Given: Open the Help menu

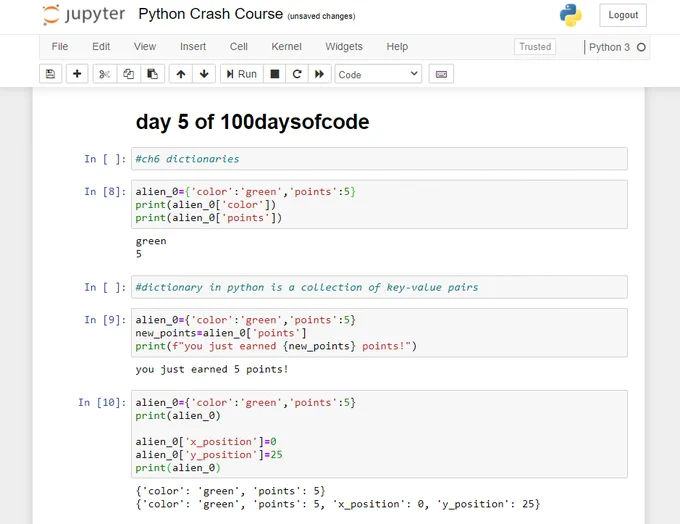Looking at the screenshot, I should point(397,47).
